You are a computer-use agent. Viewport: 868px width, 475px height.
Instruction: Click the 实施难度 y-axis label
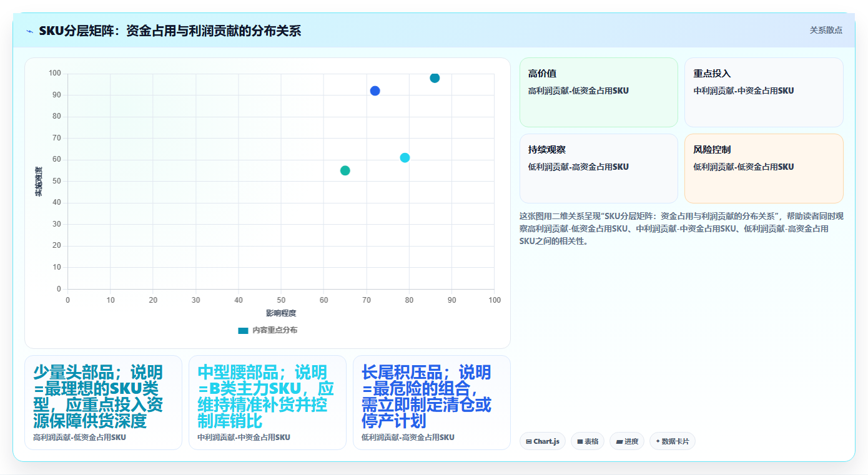click(39, 182)
